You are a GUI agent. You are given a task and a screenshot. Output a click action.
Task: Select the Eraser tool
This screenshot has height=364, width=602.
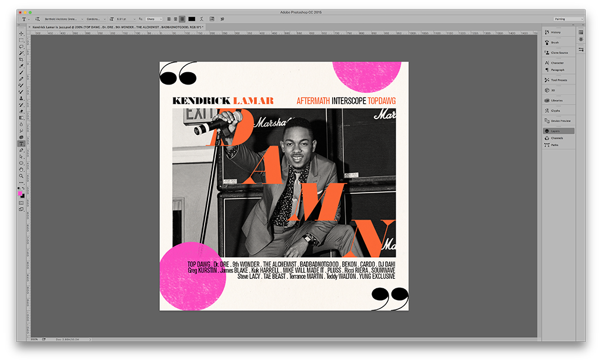(x=22, y=111)
